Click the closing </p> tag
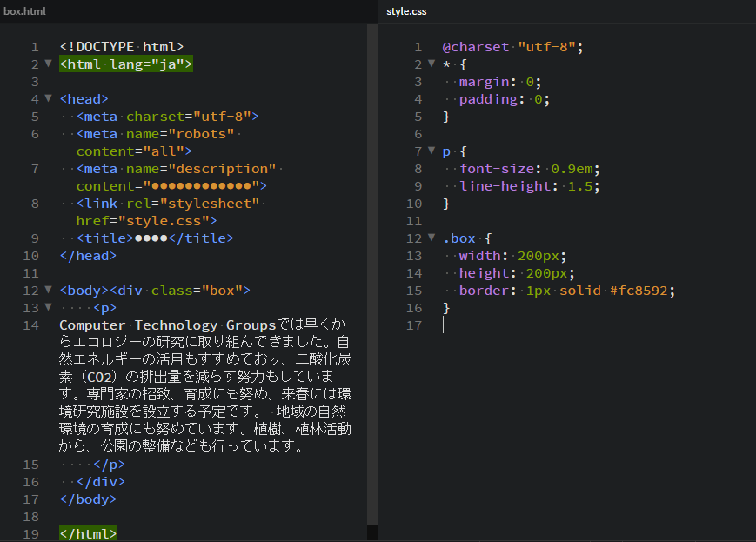This screenshot has width=756, height=542. pyautogui.click(x=109, y=465)
